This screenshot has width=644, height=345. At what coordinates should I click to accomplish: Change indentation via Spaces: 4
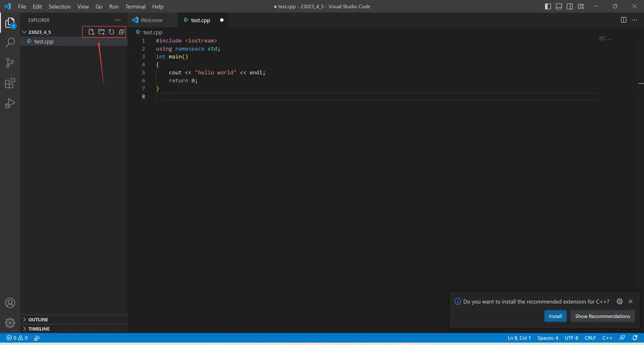coord(548,338)
